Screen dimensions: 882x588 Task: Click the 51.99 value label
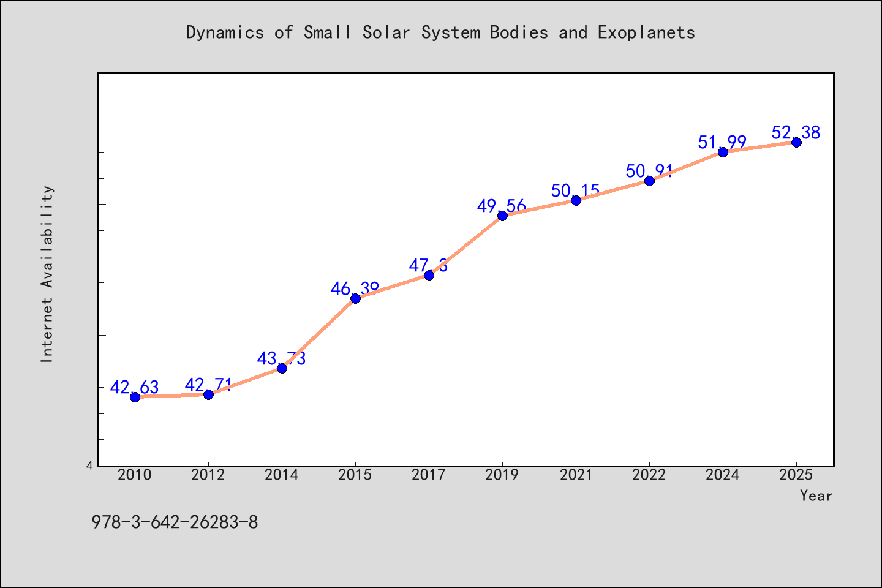(x=723, y=143)
